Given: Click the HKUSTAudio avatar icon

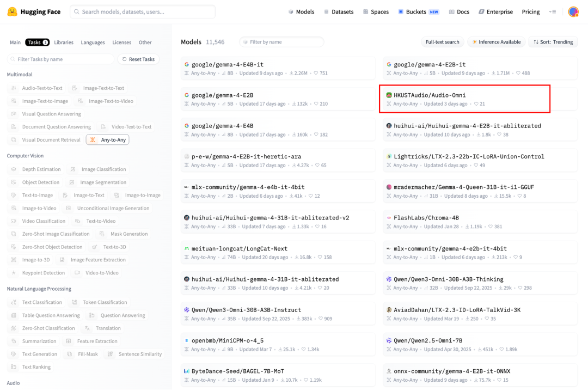Looking at the screenshot, I should 389,95.
